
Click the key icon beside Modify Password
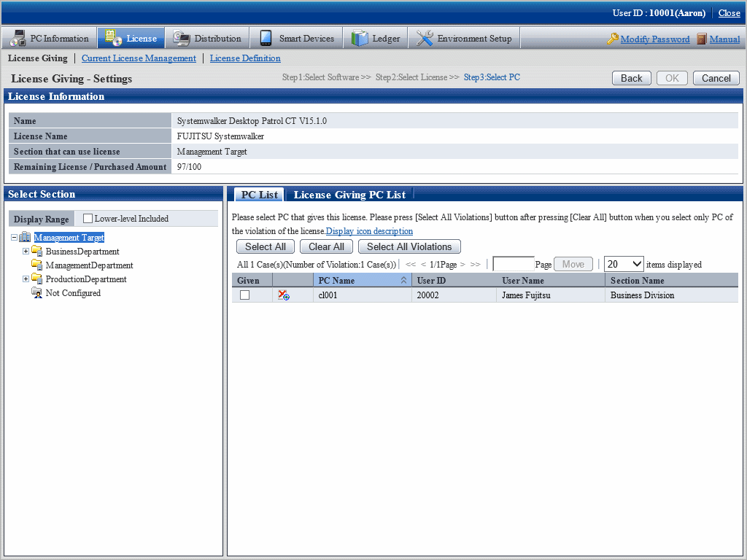coord(613,39)
